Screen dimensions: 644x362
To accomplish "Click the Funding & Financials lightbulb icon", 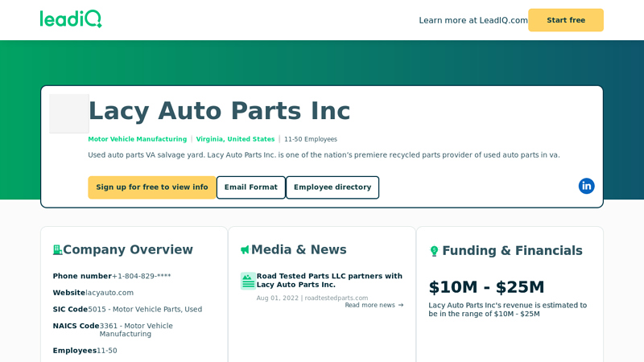I will [434, 251].
